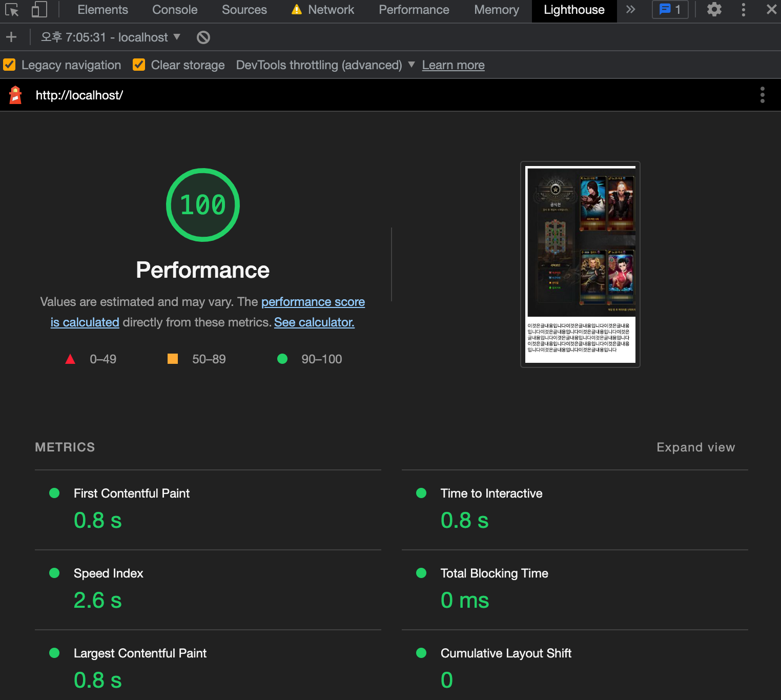
Task: Switch to the Memory tab
Action: pyautogui.click(x=497, y=10)
